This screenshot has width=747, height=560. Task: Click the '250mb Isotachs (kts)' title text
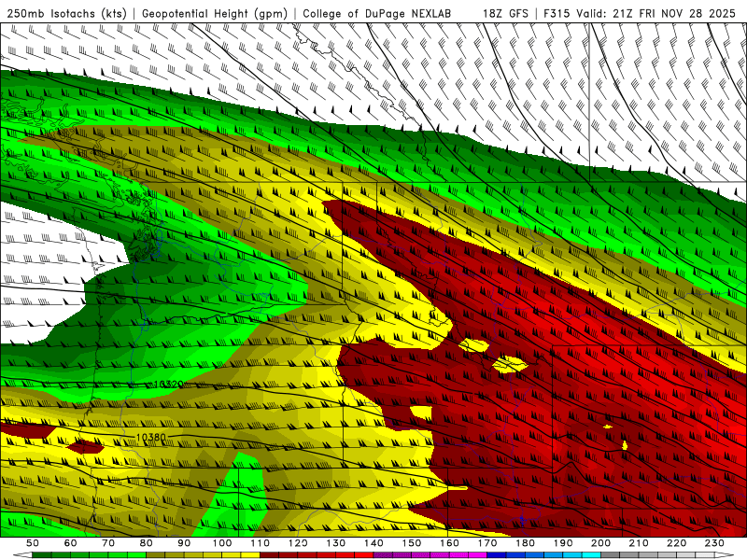point(67,14)
